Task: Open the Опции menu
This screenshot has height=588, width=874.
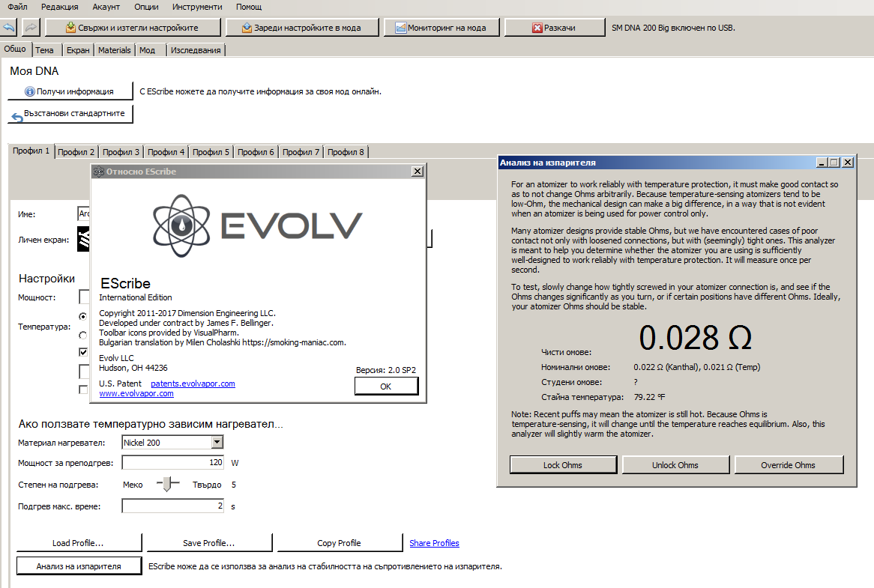Action: pyautogui.click(x=146, y=7)
